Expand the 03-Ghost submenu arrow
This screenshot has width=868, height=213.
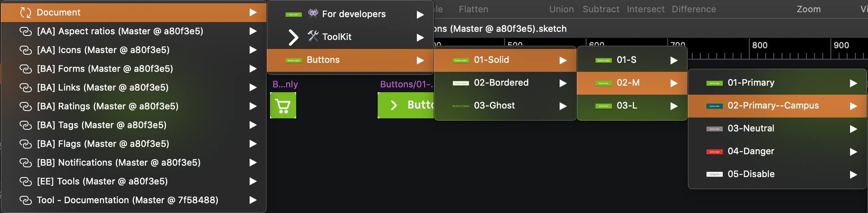[563, 106]
